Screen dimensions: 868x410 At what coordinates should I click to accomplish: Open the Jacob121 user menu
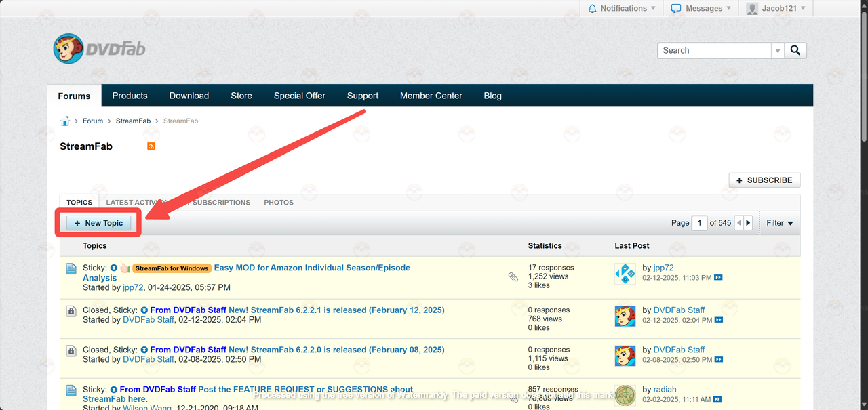click(x=775, y=8)
